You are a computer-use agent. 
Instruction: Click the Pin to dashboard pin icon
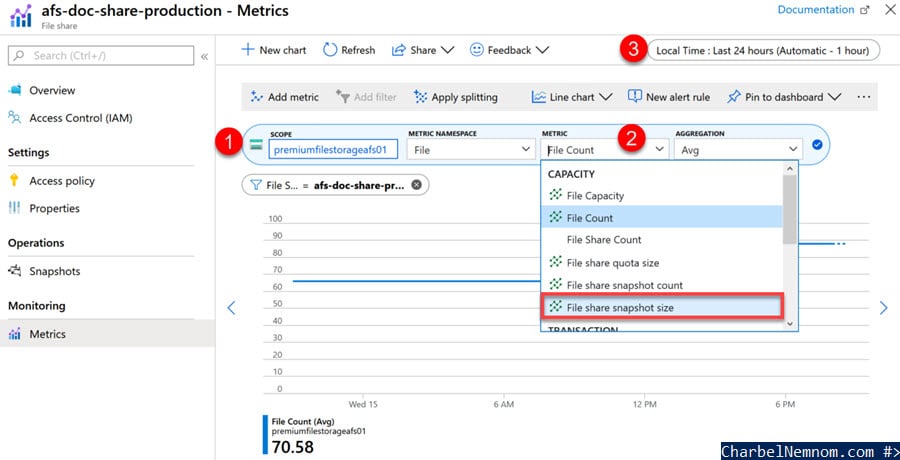[734, 97]
